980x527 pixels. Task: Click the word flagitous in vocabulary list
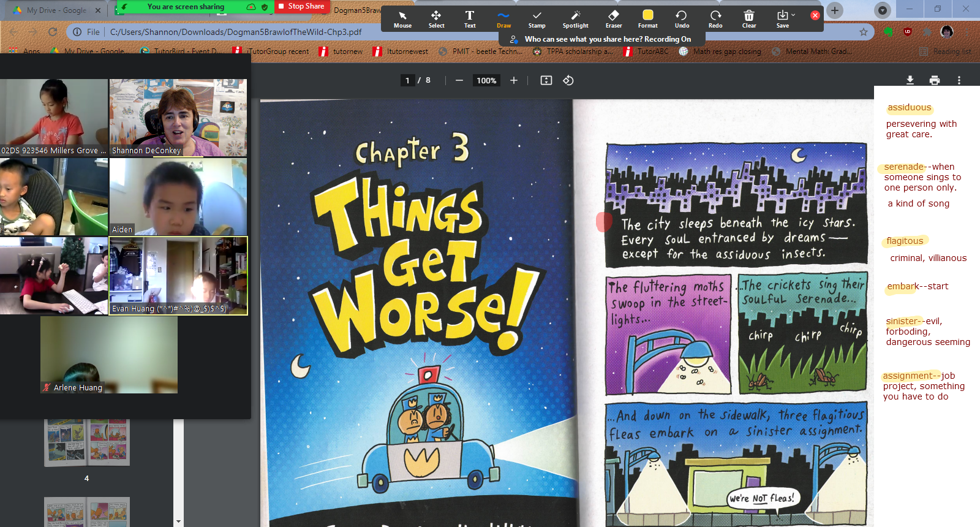click(x=905, y=241)
